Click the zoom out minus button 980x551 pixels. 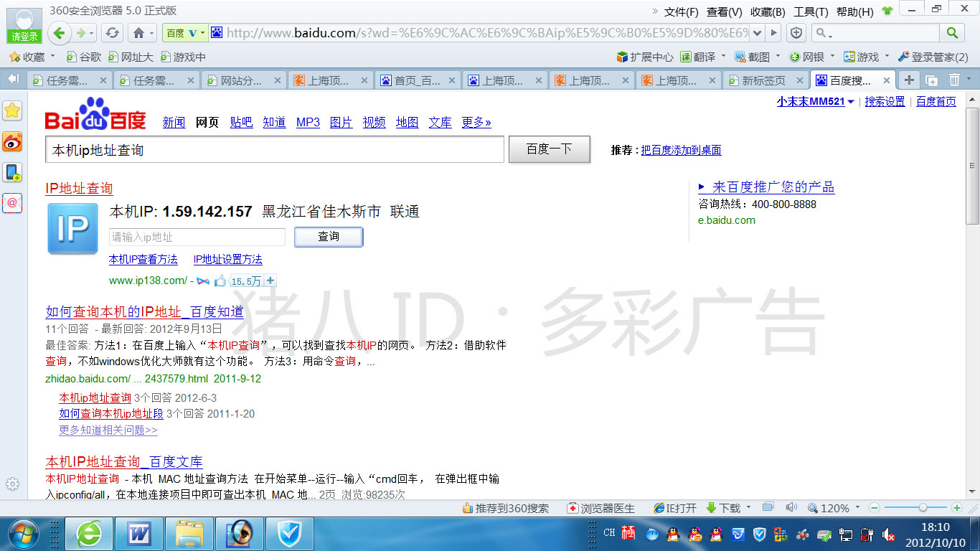(x=875, y=508)
